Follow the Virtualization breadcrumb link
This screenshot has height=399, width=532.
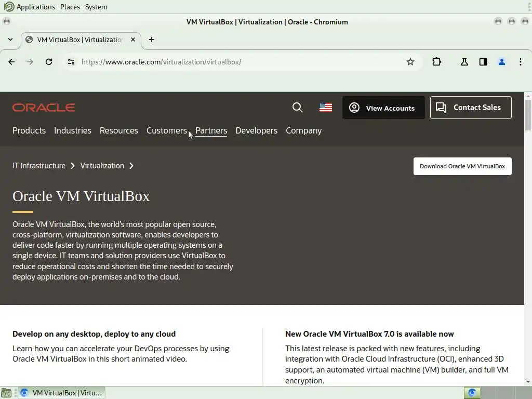tap(102, 166)
